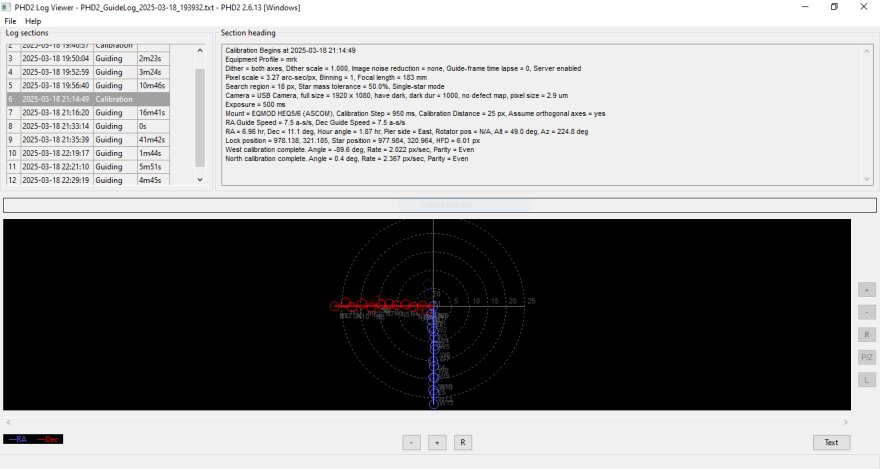Click the P/Z pan/zoom mode button
Screen dimensions: 880x469
click(866, 357)
